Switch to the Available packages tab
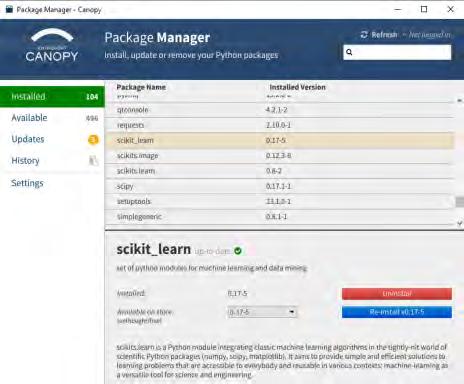The width and height of the screenshot is (464, 384). click(x=52, y=118)
